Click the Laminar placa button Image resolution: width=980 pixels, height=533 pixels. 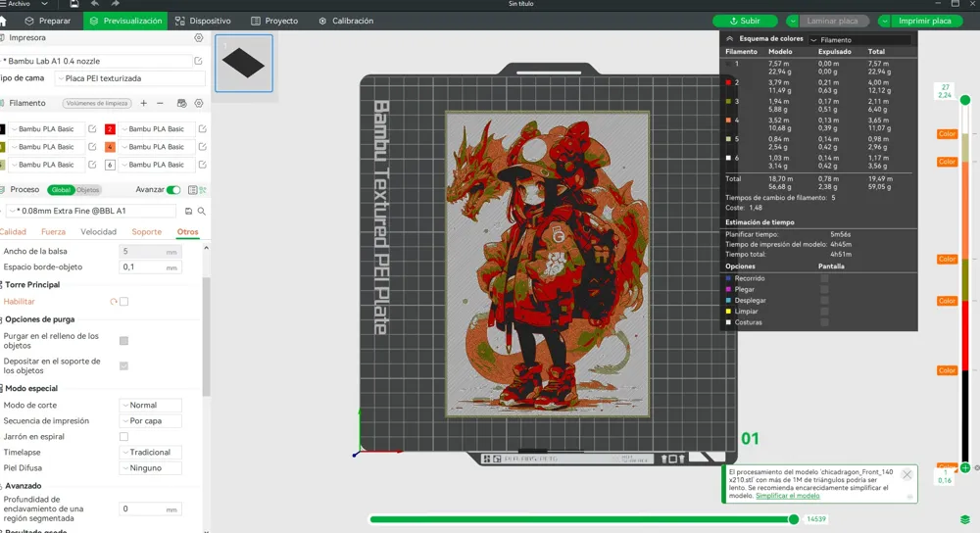coord(832,21)
